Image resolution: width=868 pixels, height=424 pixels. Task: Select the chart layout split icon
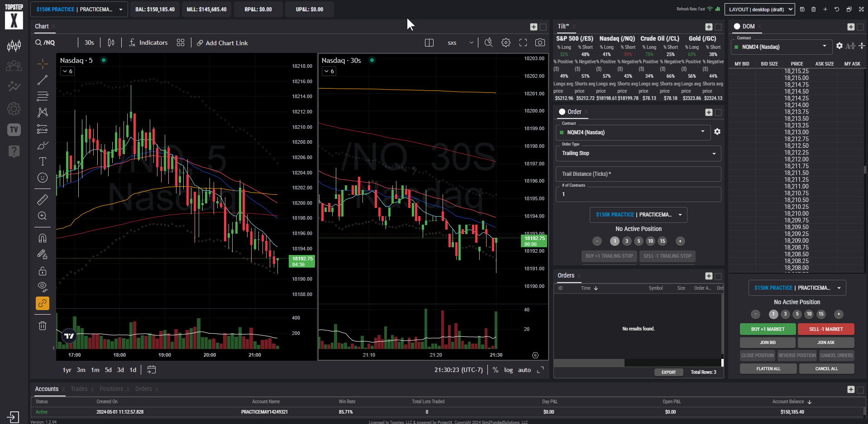pyautogui.click(x=429, y=42)
